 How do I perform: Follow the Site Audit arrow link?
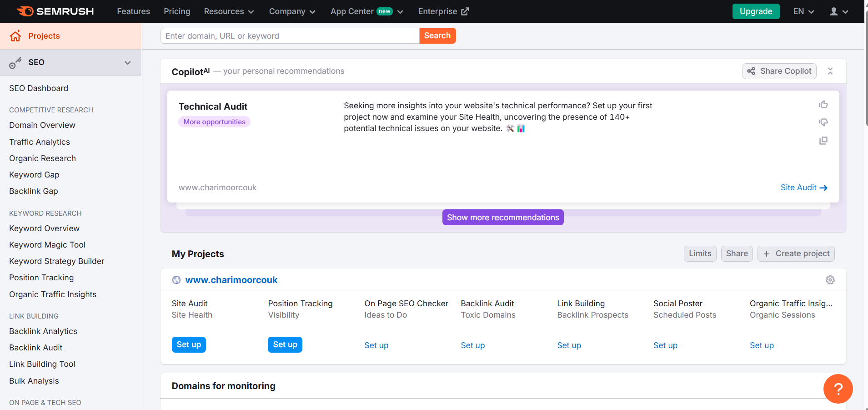pyautogui.click(x=803, y=187)
